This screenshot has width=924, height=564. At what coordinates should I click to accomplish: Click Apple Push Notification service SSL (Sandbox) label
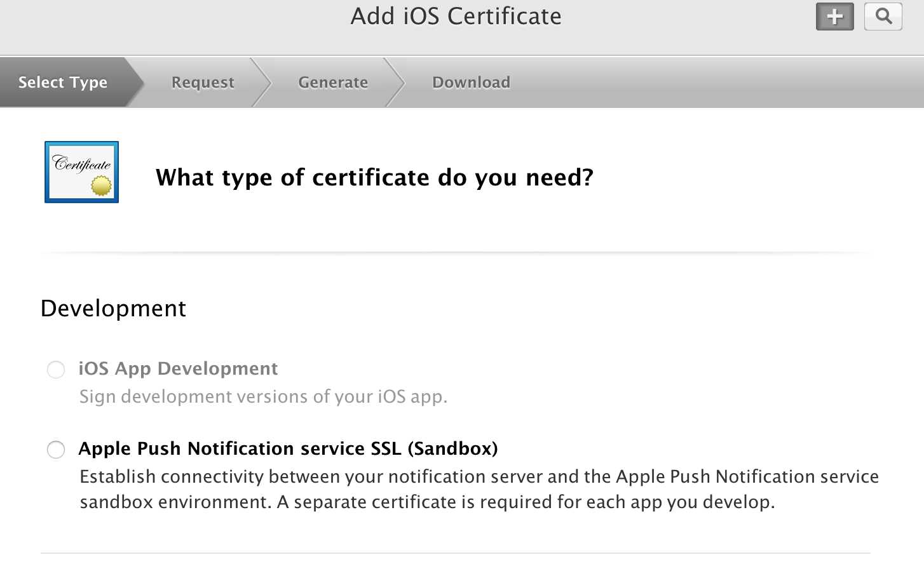click(x=288, y=448)
